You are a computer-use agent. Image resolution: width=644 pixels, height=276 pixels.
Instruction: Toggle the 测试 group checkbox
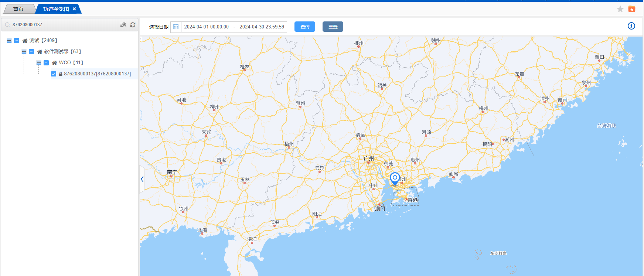(x=17, y=41)
